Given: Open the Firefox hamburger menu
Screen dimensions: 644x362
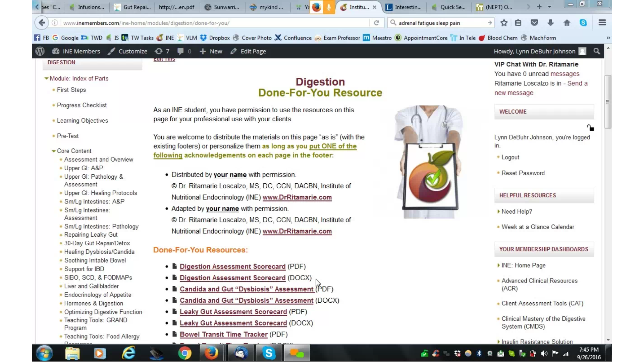Looking at the screenshot, I should click(602, 23).
